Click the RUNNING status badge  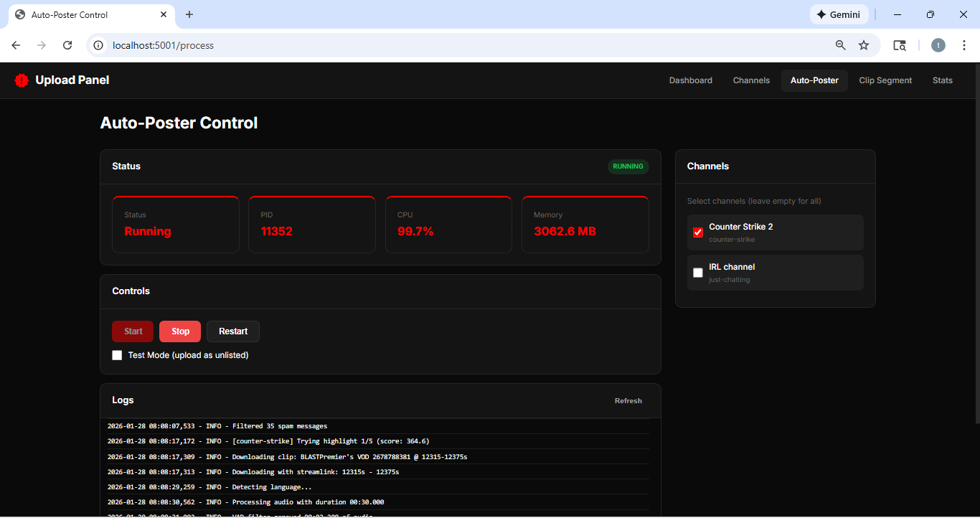tap(628, 166)
